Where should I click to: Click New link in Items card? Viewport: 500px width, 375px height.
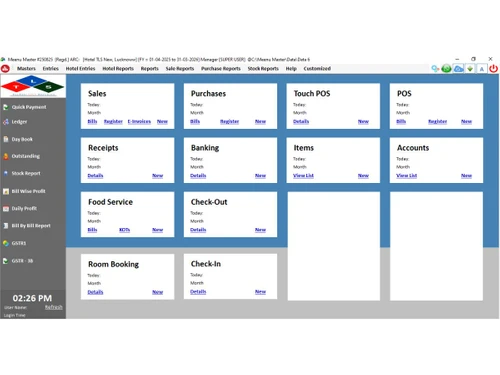point(363,175)
